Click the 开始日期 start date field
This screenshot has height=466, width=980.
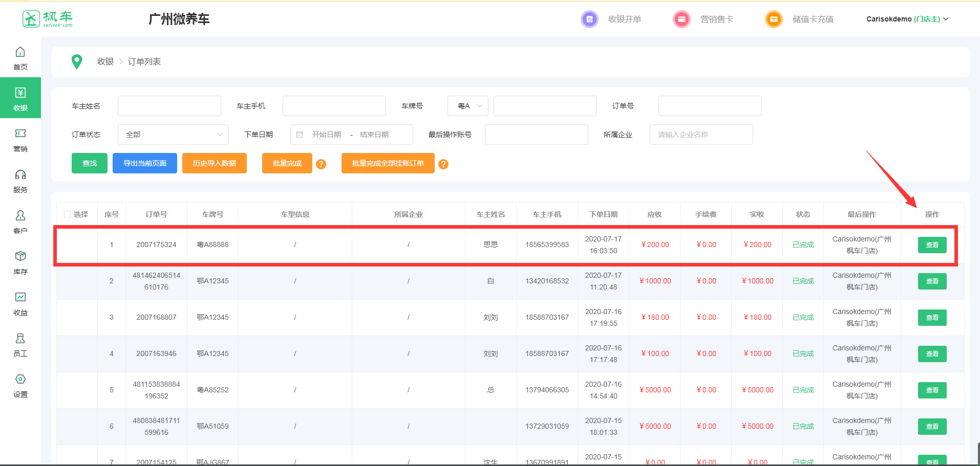327,135
